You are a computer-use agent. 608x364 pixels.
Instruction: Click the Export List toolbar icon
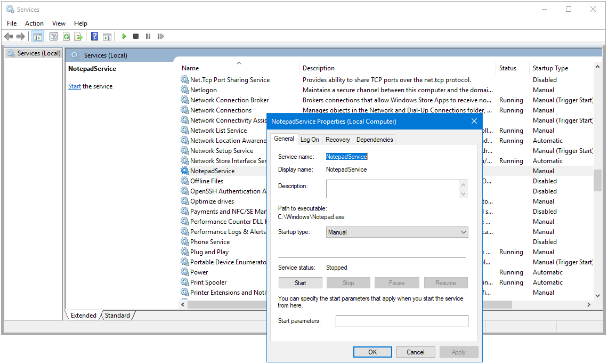[x=78, y=36]
